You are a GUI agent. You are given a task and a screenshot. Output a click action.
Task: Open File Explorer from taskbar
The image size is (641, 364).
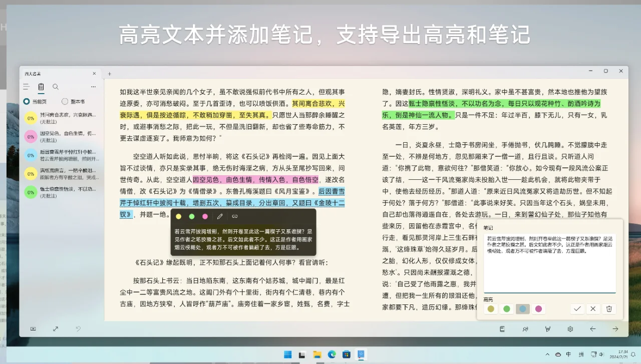click(317, 354)
